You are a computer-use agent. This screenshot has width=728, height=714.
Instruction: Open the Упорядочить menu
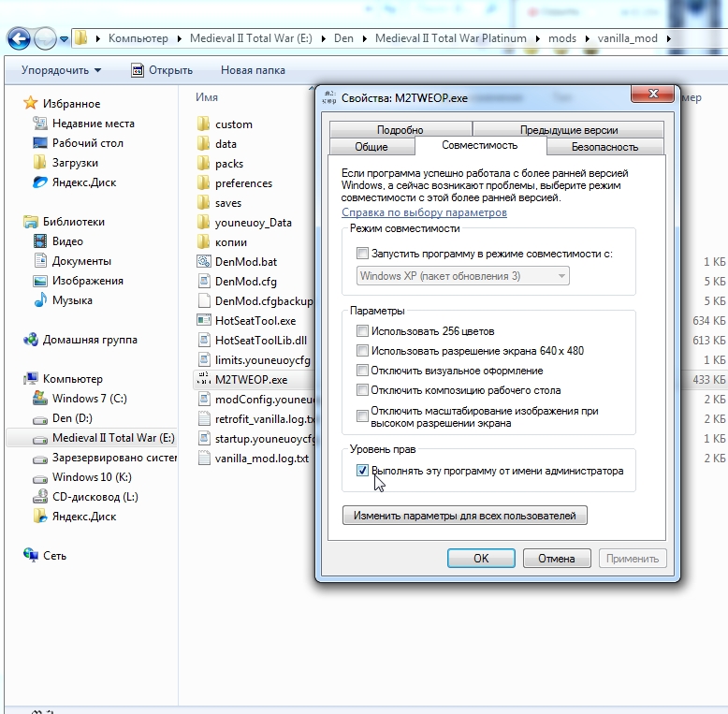pyautogui.click(x=61, y=70)
